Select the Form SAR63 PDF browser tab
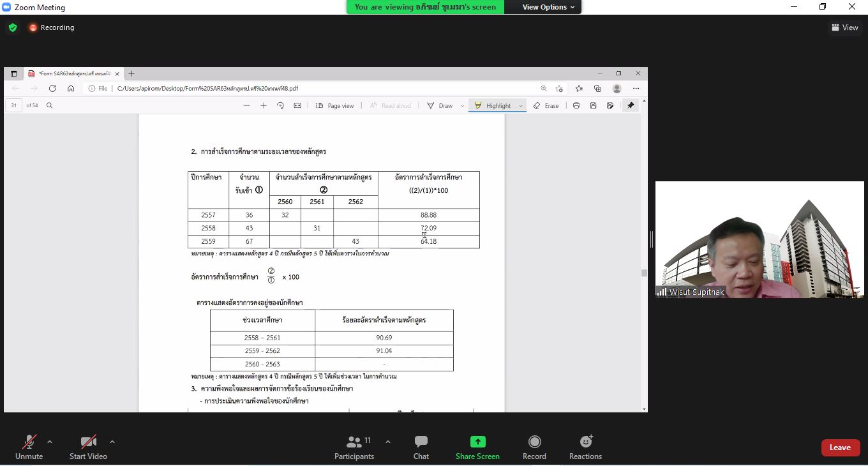868x466 pixels. click(x=72, y=73)
